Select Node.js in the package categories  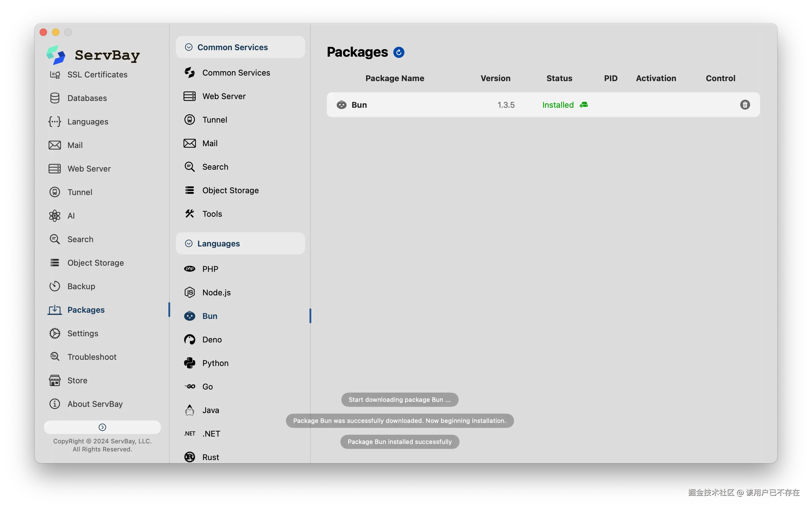tap(216, 293)
